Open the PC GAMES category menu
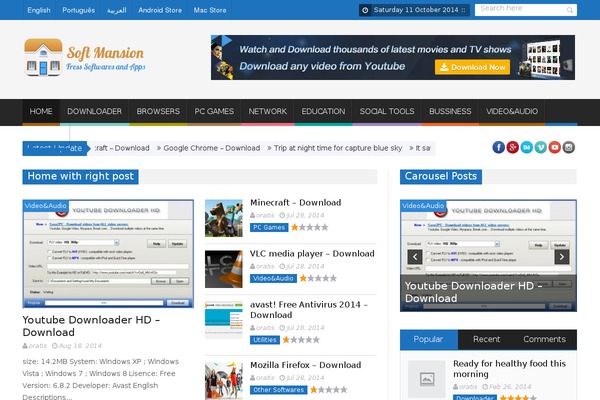 [214, 111]
